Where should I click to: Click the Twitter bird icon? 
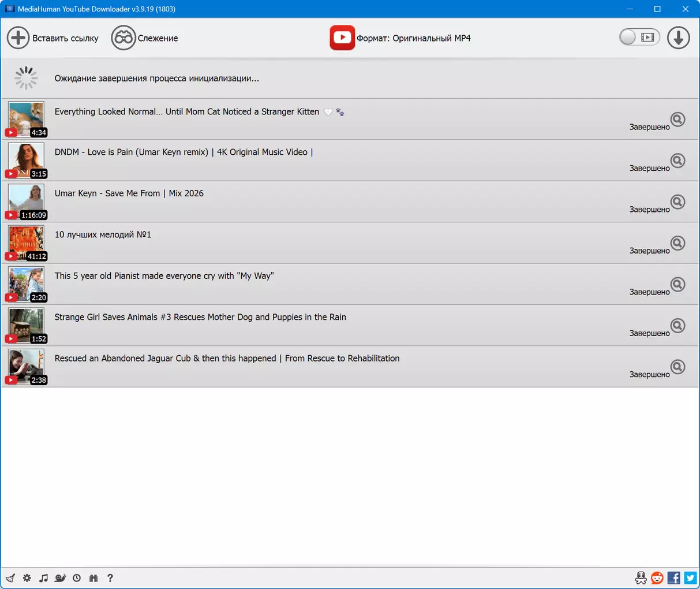(x=690, y=578)
